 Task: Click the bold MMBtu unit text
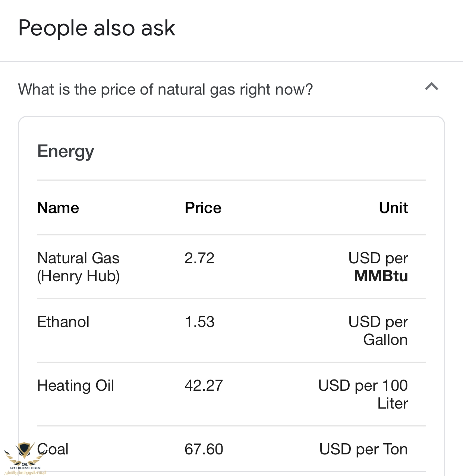pos(381,276)
